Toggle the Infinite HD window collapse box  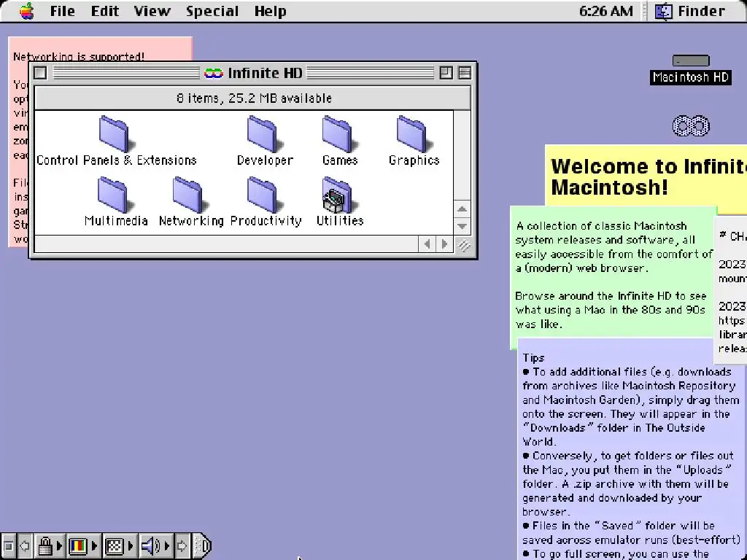click(465, 73)
